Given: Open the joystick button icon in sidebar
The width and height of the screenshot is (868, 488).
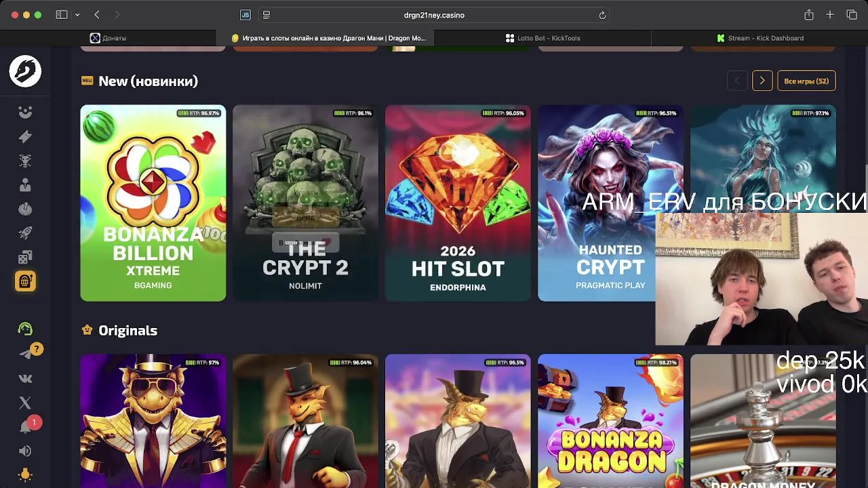Looking at the screenshot, I should 25,209.
